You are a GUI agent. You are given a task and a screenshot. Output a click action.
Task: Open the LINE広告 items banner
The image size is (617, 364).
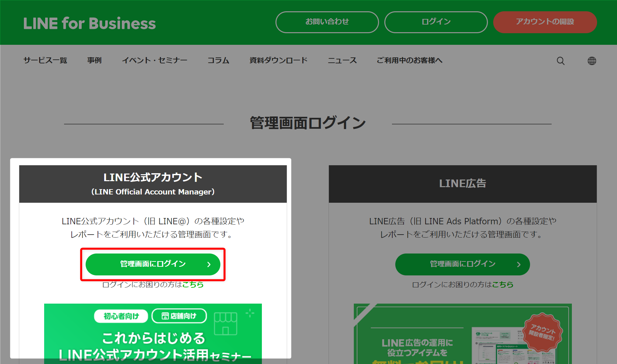click(x=463, y=333)
